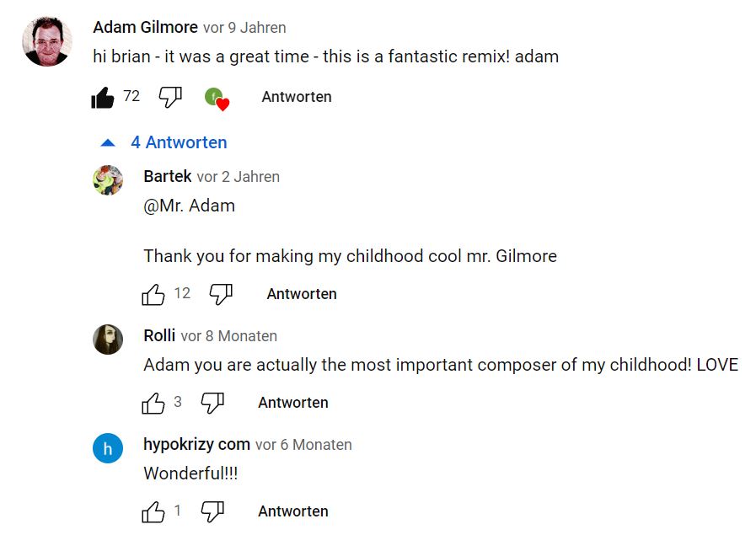Like Adam Gilmore's comment

point(103,98)
